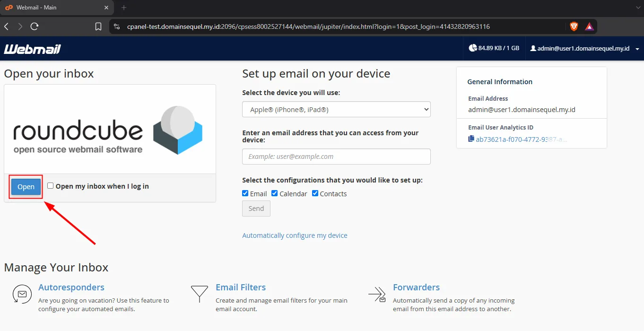
Task: Click the browser address bar URL
Action: tap(308, 26)
